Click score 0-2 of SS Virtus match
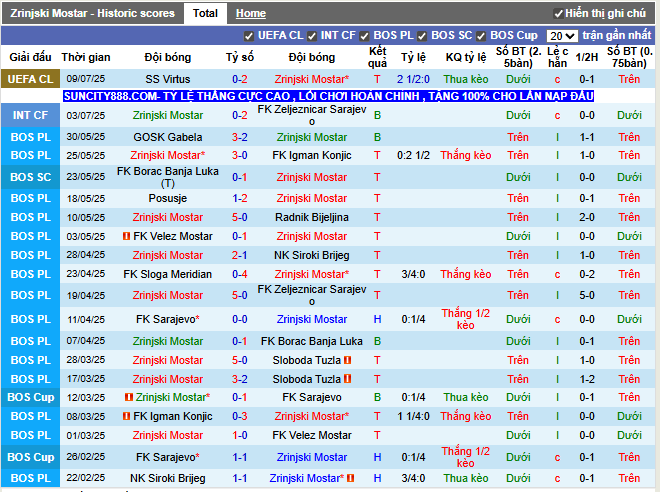The height and width of the screenshot is (492, 660). [240, 79]
